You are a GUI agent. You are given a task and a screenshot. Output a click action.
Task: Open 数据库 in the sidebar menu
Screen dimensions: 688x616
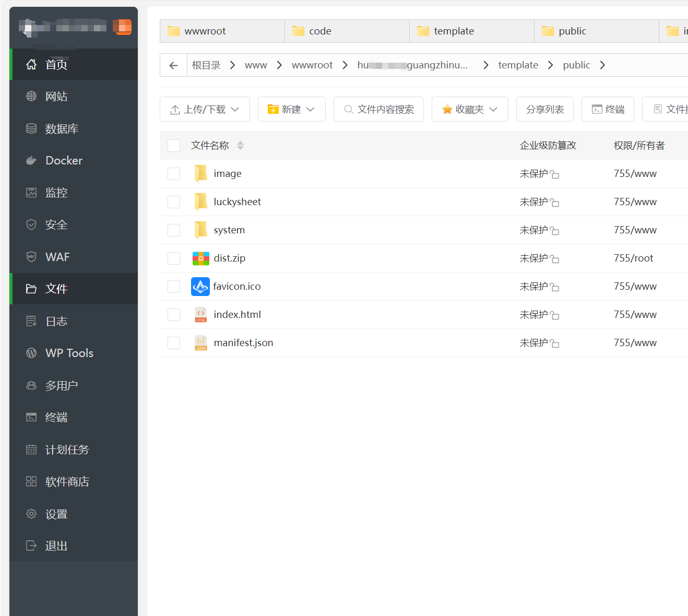tap(62, 129)
